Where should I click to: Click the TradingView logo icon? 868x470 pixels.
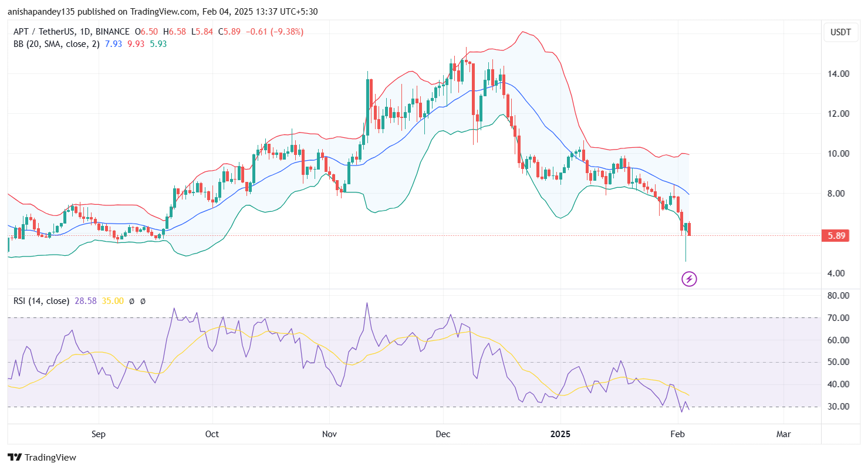point(15,457)
